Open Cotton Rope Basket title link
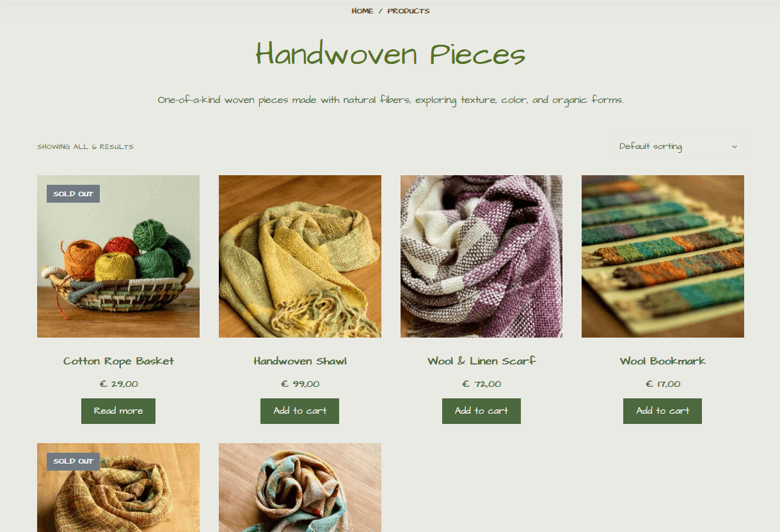Viewport: 780px width, 532px height. pyautogui.click(x=118, y=361)
